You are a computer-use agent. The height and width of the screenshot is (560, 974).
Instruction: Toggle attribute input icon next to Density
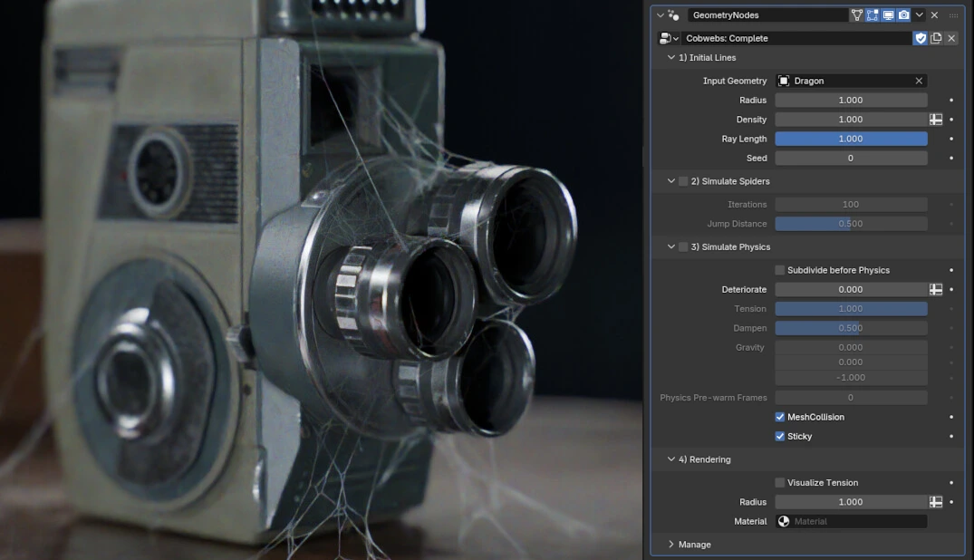(935, 120)
